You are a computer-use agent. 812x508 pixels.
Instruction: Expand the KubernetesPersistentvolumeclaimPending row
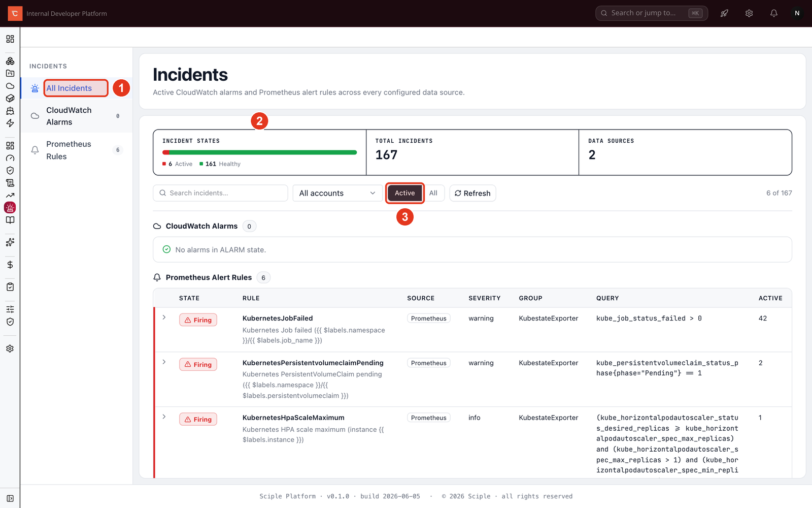point(164,362)
